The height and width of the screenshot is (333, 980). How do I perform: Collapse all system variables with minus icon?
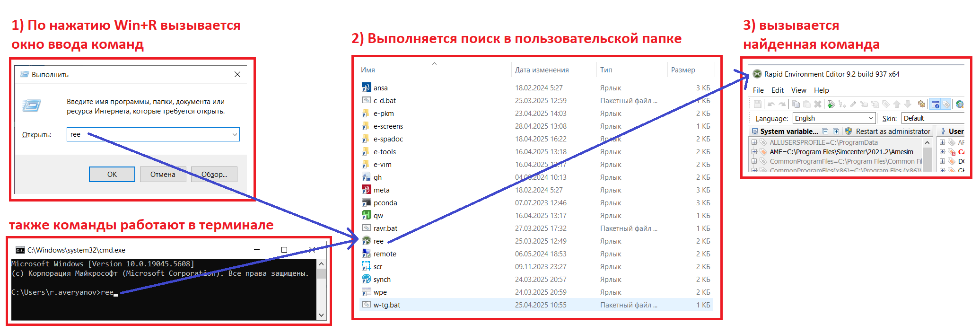[x=825, y=131]
